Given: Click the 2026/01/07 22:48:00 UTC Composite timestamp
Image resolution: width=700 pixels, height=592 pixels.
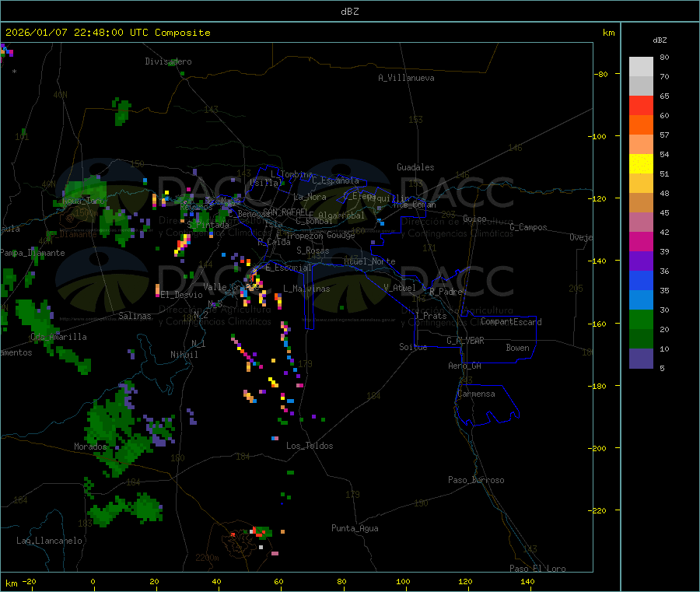Looking at the screenshot, I should pyautogui.click(x=107, y=33).
